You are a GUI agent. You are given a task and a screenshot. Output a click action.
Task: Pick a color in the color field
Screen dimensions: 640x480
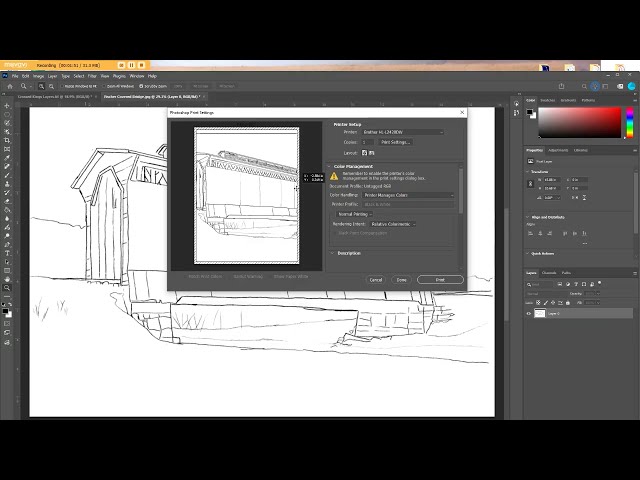(x=580, y=122)
